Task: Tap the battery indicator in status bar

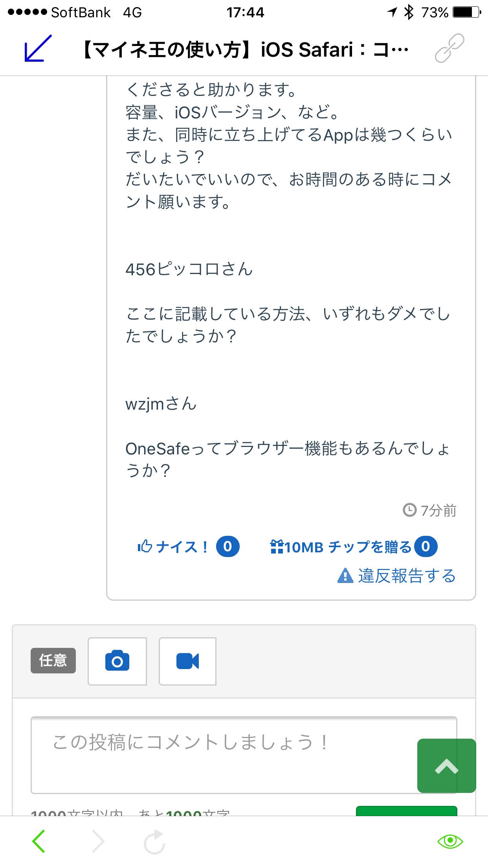Action: point(466,12)
